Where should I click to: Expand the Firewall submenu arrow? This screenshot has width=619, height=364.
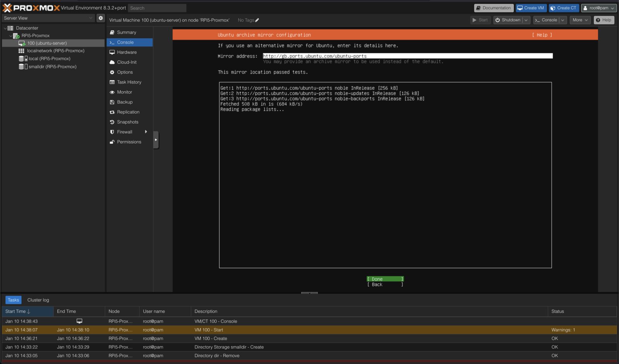146,132
